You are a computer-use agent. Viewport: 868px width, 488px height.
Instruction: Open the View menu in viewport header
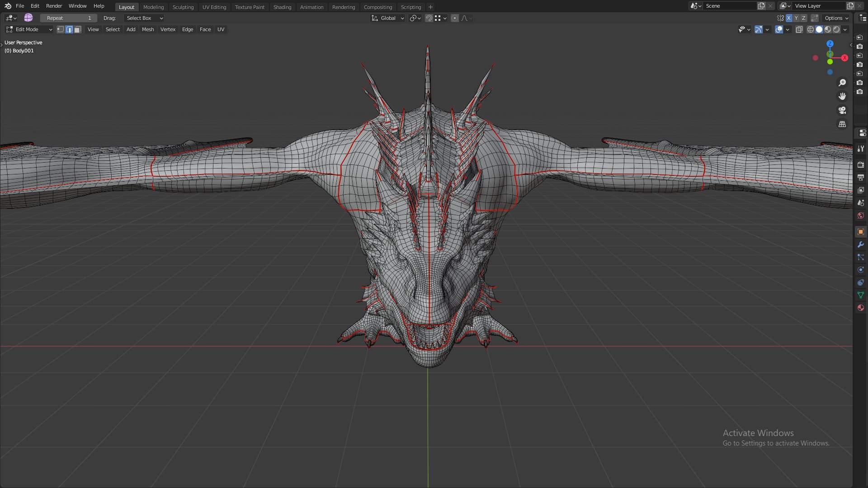click(93, 29)
